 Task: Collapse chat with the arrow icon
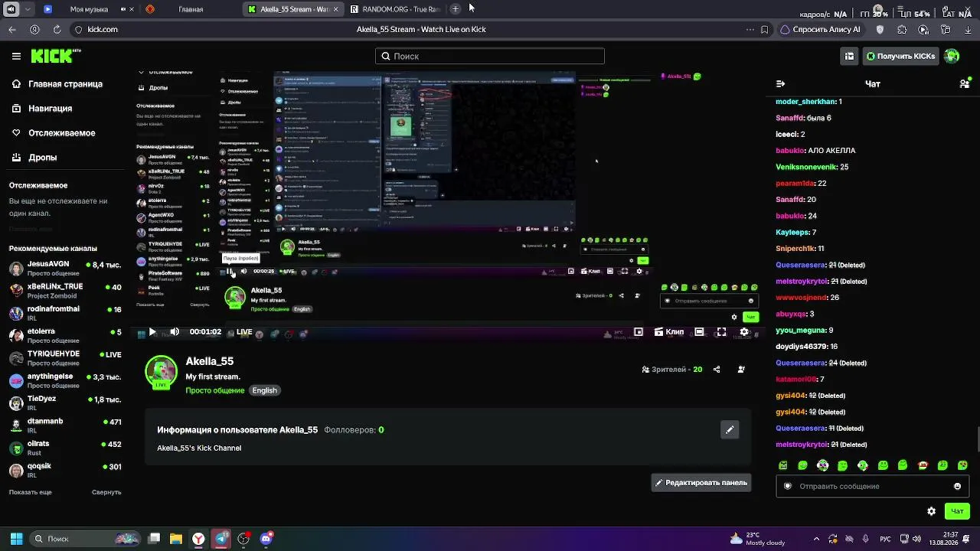tap(780, 83)
